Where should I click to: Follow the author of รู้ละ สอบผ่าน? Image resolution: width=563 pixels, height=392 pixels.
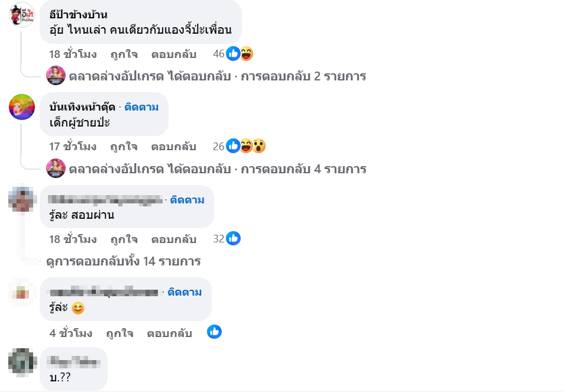[x=187, y=200]
